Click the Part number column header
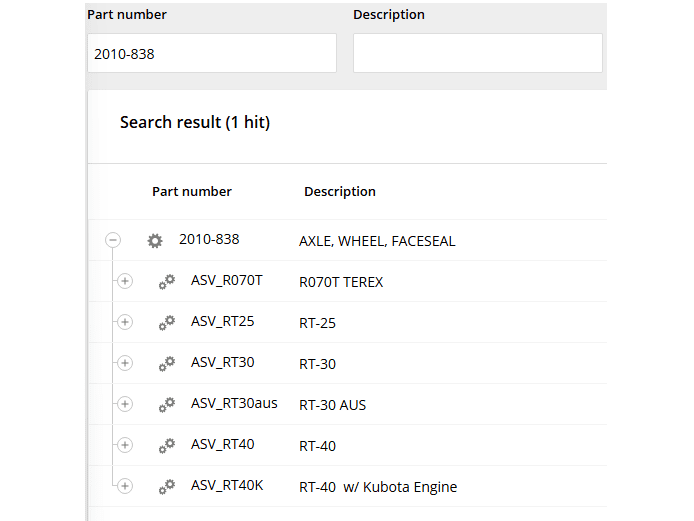Screen dimensions: 694x521 (191, 191)
